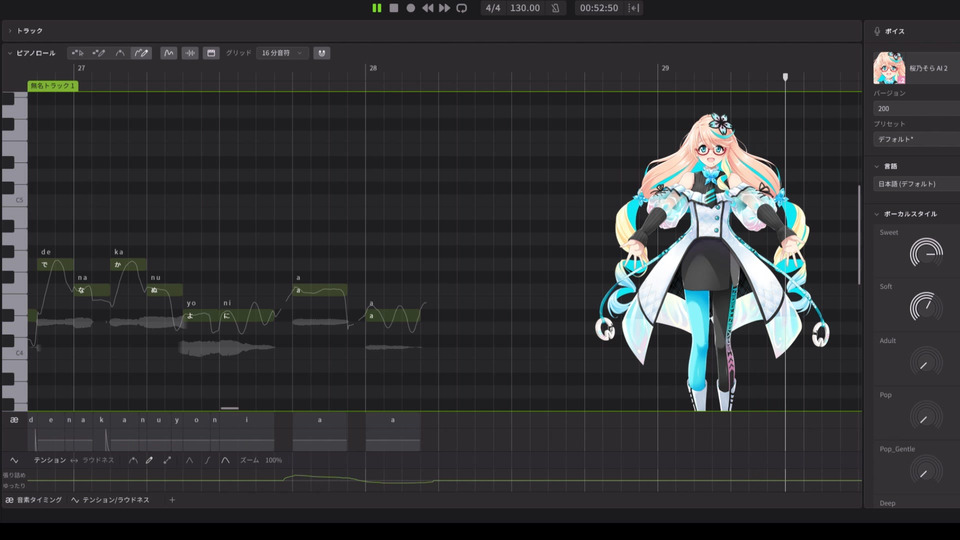Screen dimensions: 960x540
Task: Click the parameter curve icon in lower panel
Action: click(x=14, y=460)
